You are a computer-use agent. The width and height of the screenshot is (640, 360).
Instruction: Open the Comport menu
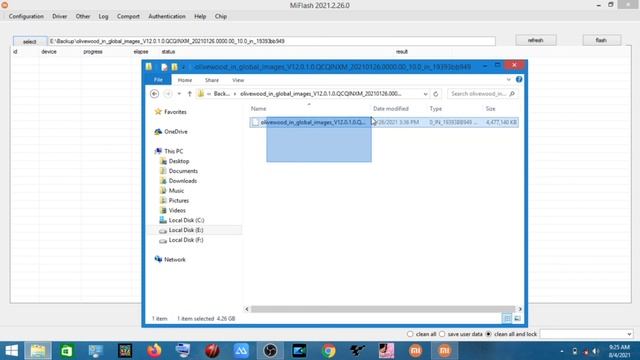[x=128, y=16]
